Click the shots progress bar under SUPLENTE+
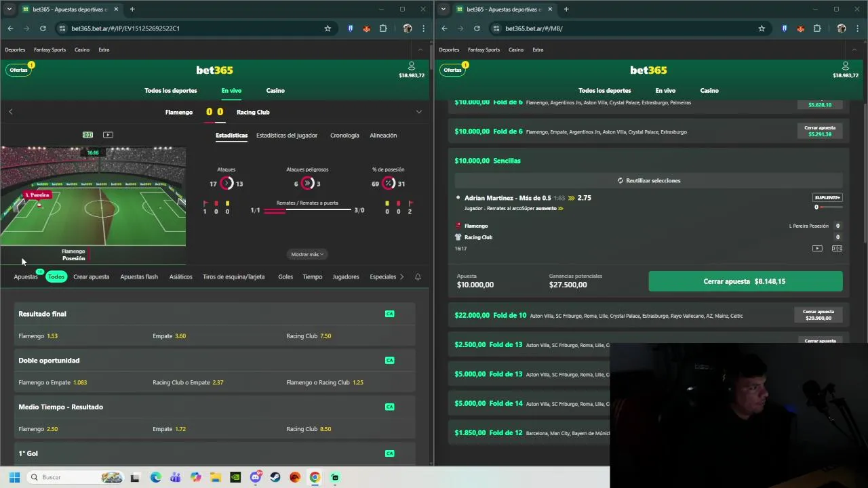 831,207
